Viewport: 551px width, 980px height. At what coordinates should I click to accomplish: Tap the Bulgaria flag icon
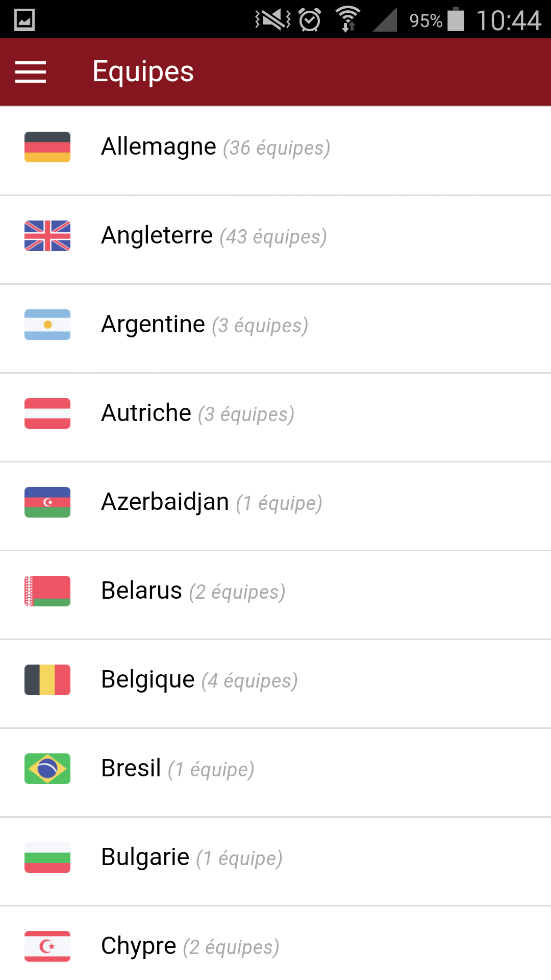[47, 857]
